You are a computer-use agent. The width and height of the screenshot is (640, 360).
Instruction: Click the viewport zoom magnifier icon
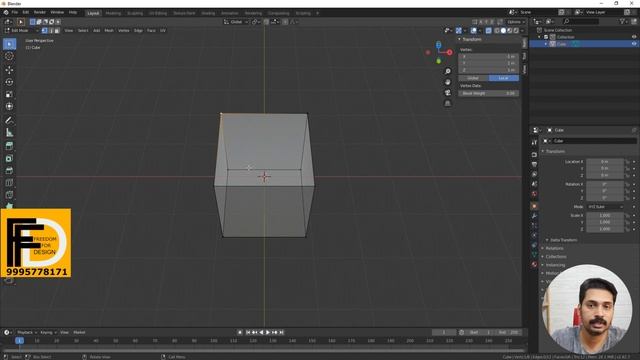(x=448, y=71)
